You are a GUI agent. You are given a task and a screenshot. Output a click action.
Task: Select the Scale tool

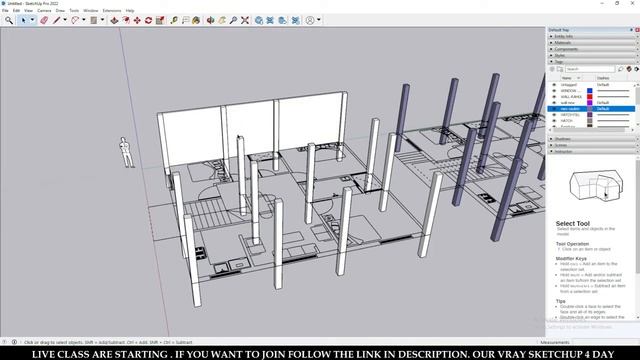pyautogui.click(x=160, y=20)
